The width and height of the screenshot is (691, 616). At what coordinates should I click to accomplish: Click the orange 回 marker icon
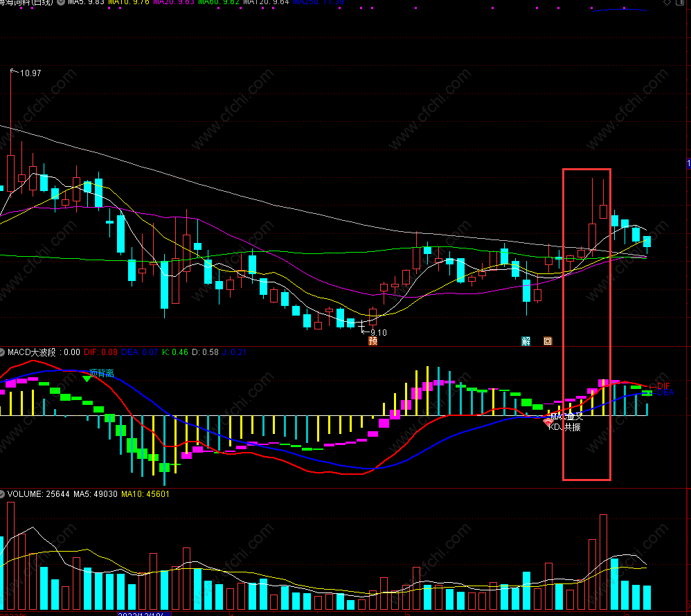coord(548,341)
